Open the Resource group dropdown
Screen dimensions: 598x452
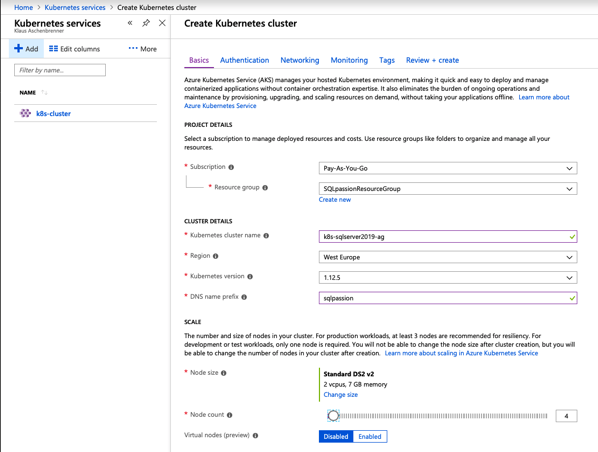(448, 189)
